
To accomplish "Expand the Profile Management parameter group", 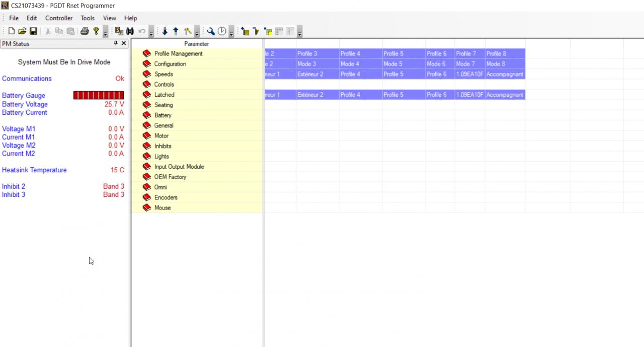I will (147, 53).
